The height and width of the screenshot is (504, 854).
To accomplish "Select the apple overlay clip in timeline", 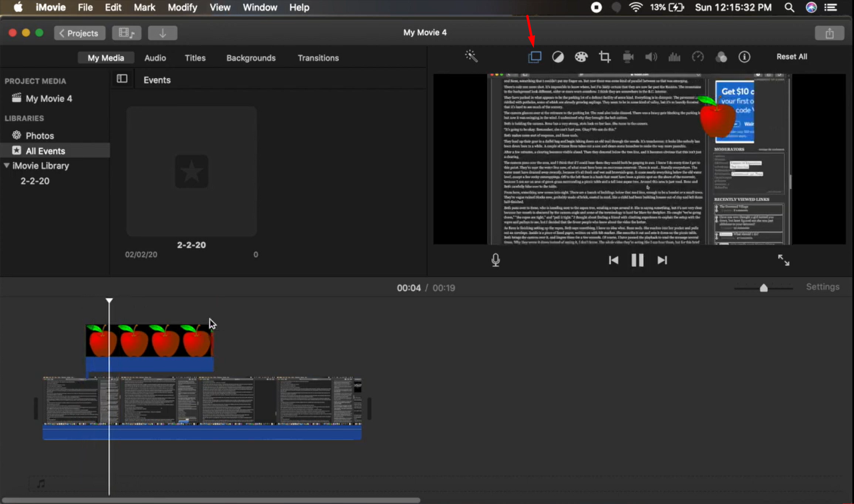I will pyautogui.click(x=149, y=347).
